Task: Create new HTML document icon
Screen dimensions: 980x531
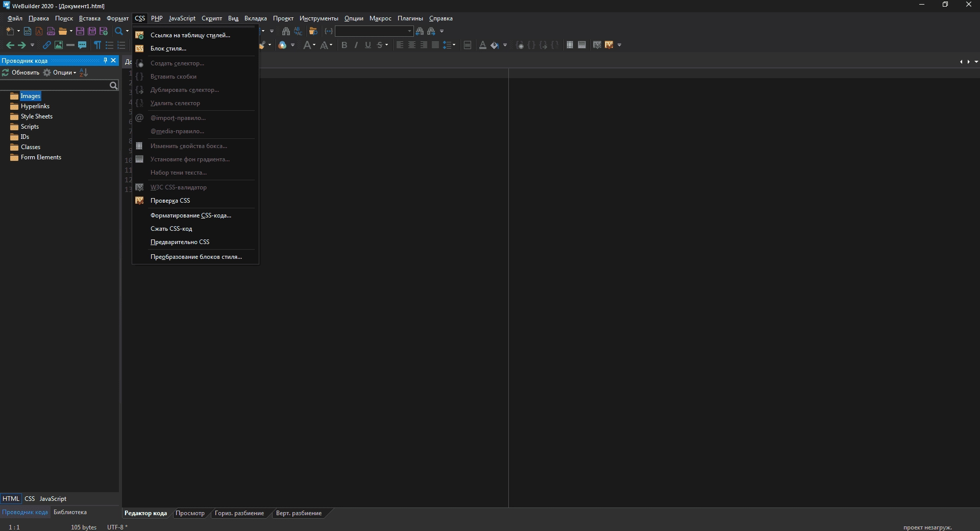Action: pos(28,31)
